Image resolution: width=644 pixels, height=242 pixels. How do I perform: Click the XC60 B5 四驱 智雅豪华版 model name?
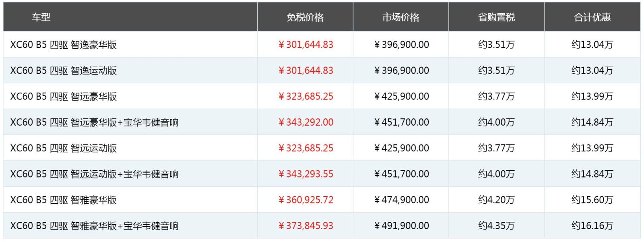point(64,200)
